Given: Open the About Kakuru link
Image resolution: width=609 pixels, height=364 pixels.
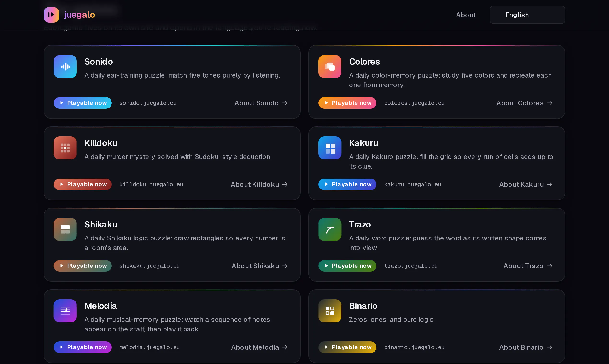Looking at the screenshot, I should click(x=526, y=184).
